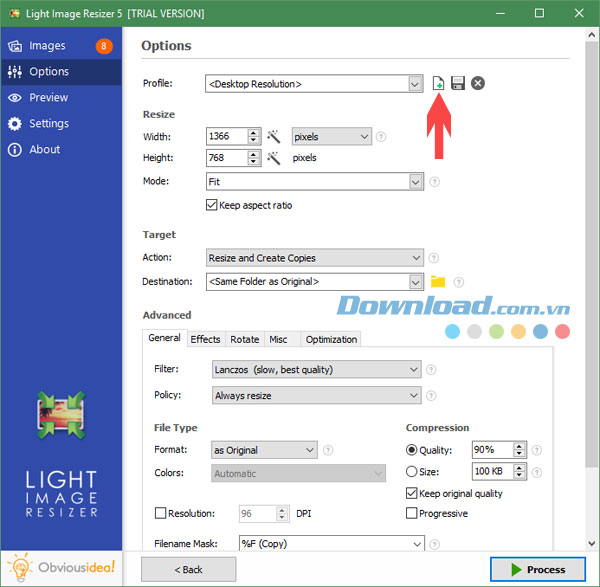The height and width of the screenshot is (587, 600).
Task: Click the vertical scrollbar thumb
Action: tap(592, 254)
